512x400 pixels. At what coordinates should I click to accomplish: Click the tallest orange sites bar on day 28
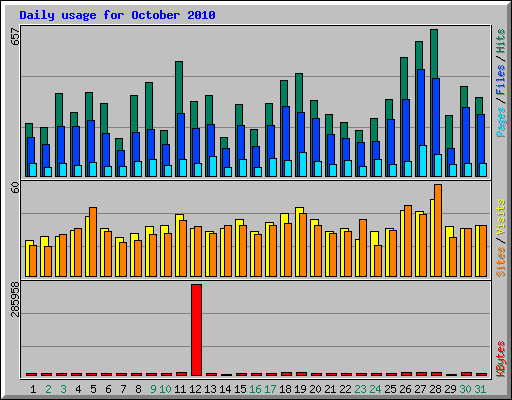pyautogui.click(x=438, y=230)
